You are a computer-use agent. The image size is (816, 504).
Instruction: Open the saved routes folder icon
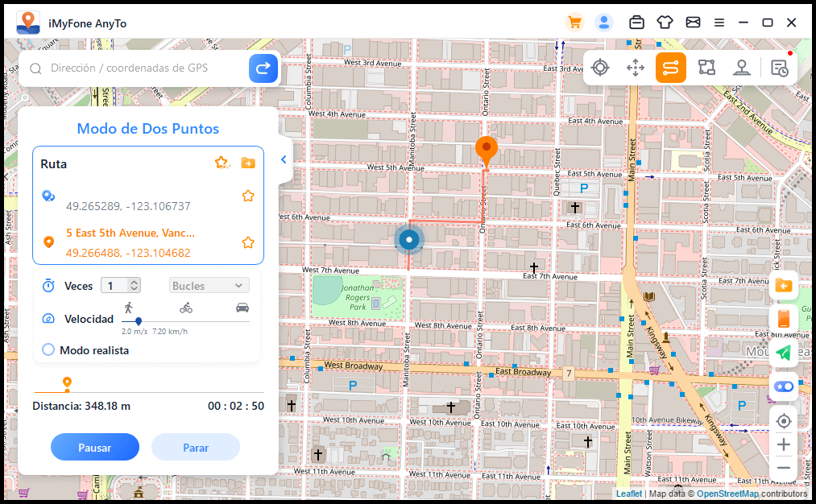(248, 163)
